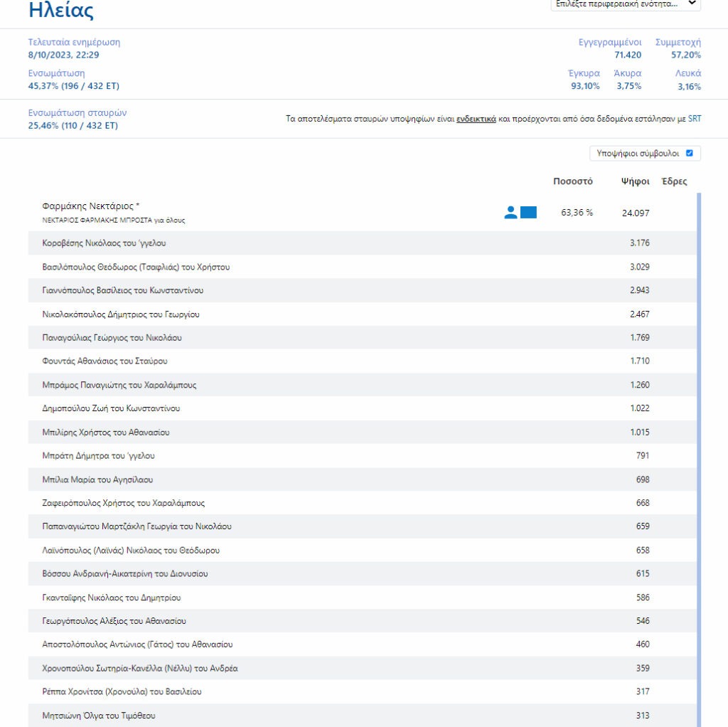Click the blue color block for Φαρμάκης
Image resolution: width=728 pixels, height=727 pixels.
[x=528, y=212]
